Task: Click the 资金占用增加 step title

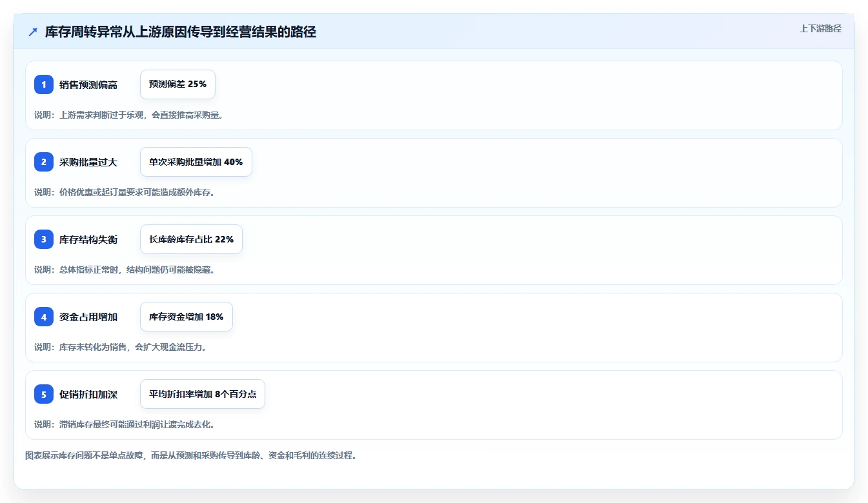Action: click(88, 317)
